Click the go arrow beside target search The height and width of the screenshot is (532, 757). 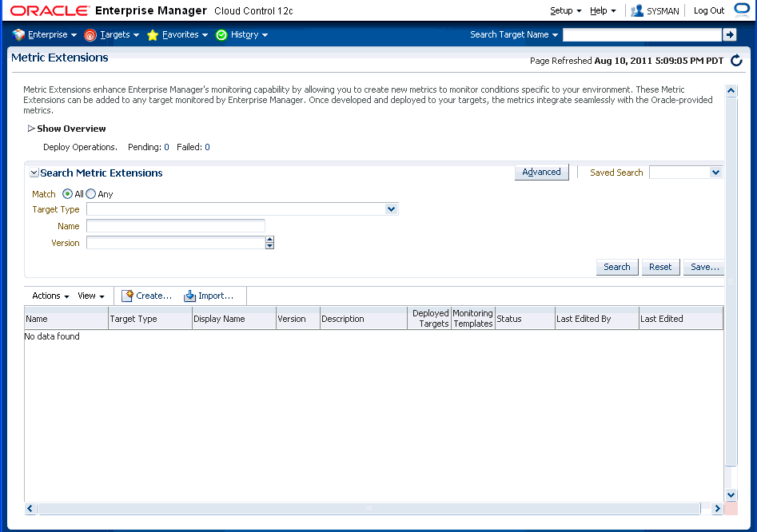(730, 34)
